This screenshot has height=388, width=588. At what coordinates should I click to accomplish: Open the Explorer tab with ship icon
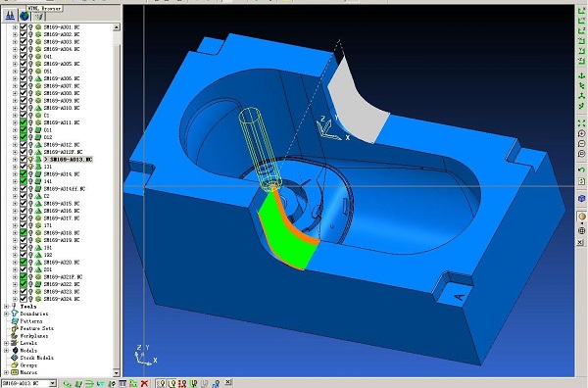coord(10,16)
